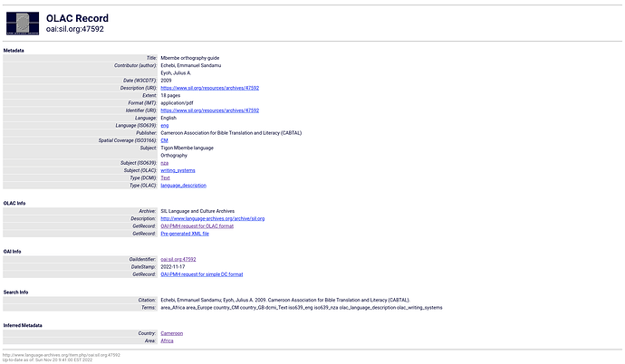Open the 'Text' DCMI type link
Viewport: 625px width, 364px height.
coord(165,178)
